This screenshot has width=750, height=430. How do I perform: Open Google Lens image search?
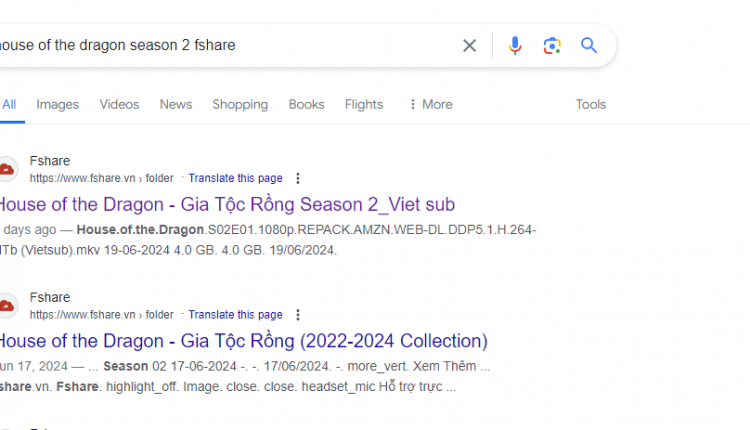pyautogui.click(x=551, y=45)
